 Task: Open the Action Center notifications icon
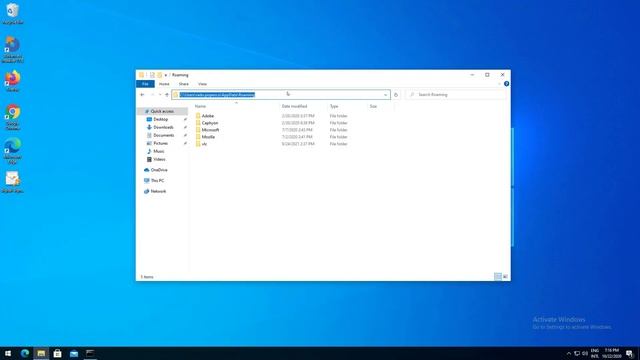tap(630, 353)
